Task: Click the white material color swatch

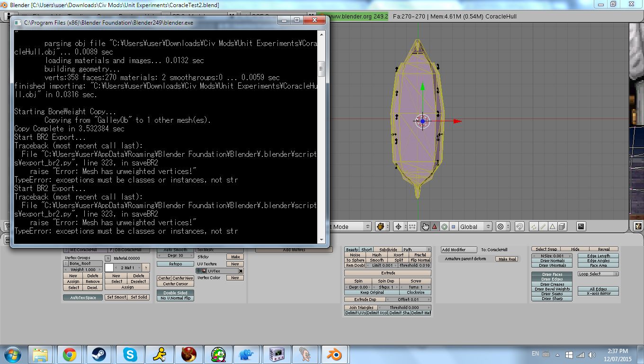Action: (109, 268)
